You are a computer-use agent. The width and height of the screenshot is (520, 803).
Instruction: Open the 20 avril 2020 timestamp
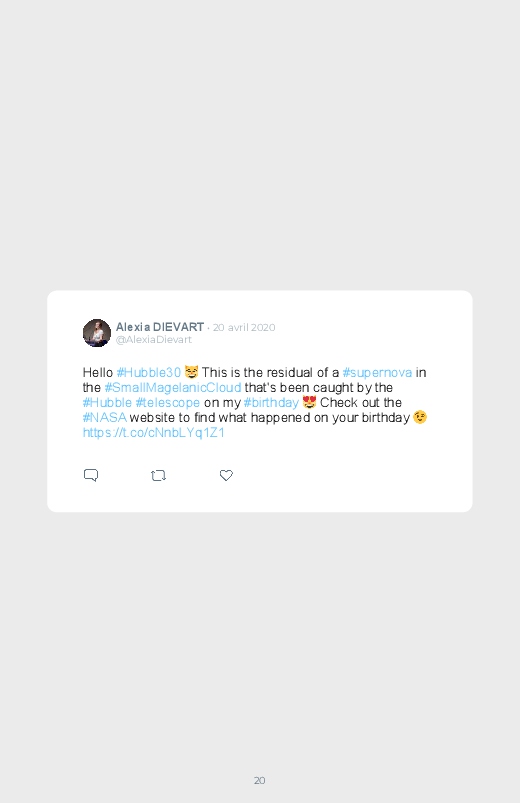click(244, 327)
